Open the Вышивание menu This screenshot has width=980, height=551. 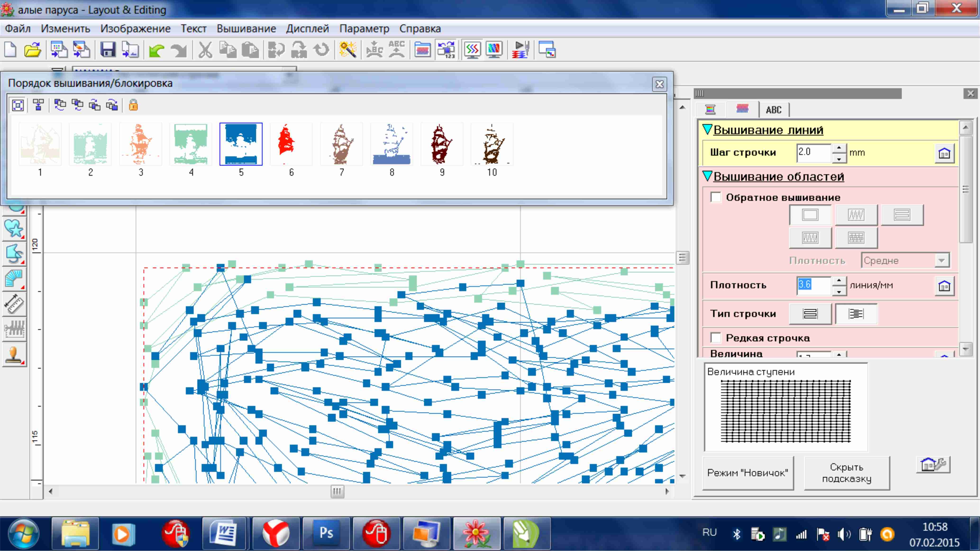pyautogui.click(x=246, y=28)
